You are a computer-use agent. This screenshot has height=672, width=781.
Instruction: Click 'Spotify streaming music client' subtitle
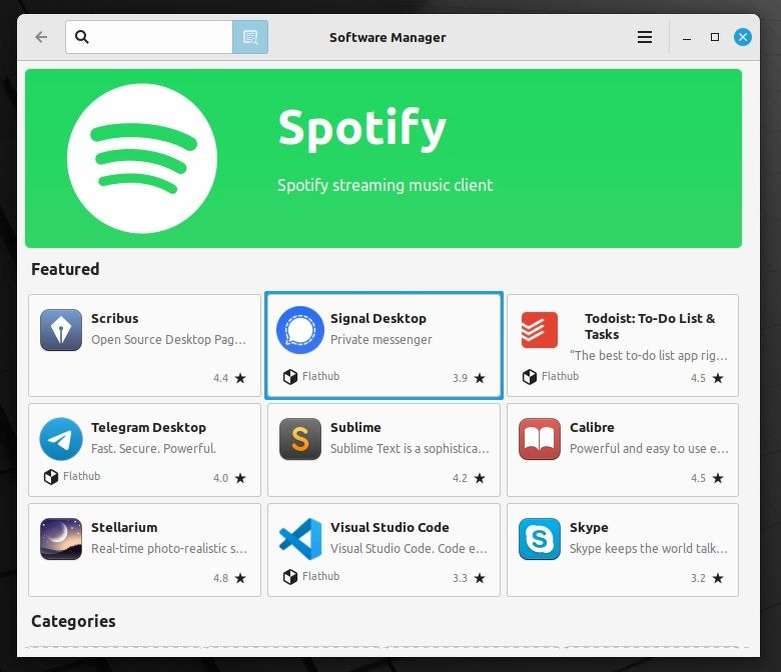coord(385,185)
